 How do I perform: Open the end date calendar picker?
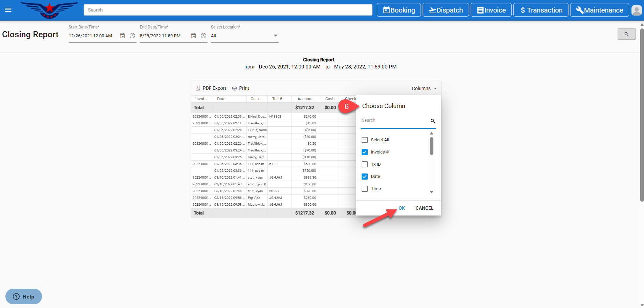(193, 36)
